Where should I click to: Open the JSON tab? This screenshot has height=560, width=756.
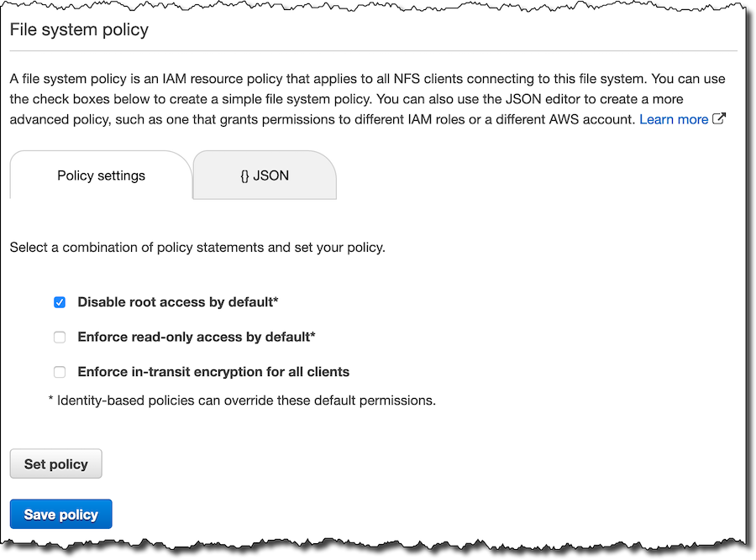pos(265,175)
